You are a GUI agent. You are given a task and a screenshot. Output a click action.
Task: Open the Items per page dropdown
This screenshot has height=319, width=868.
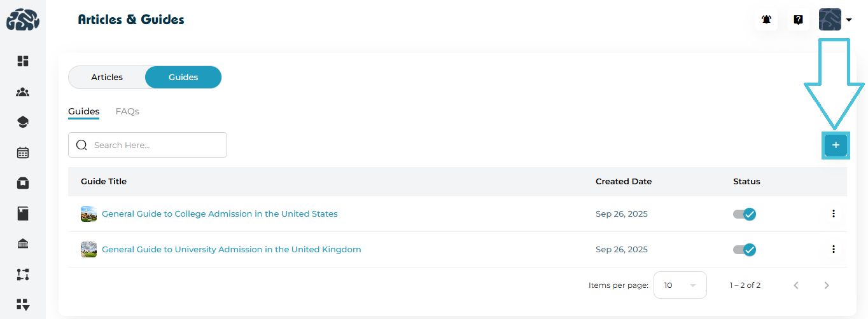click(680, 285)
